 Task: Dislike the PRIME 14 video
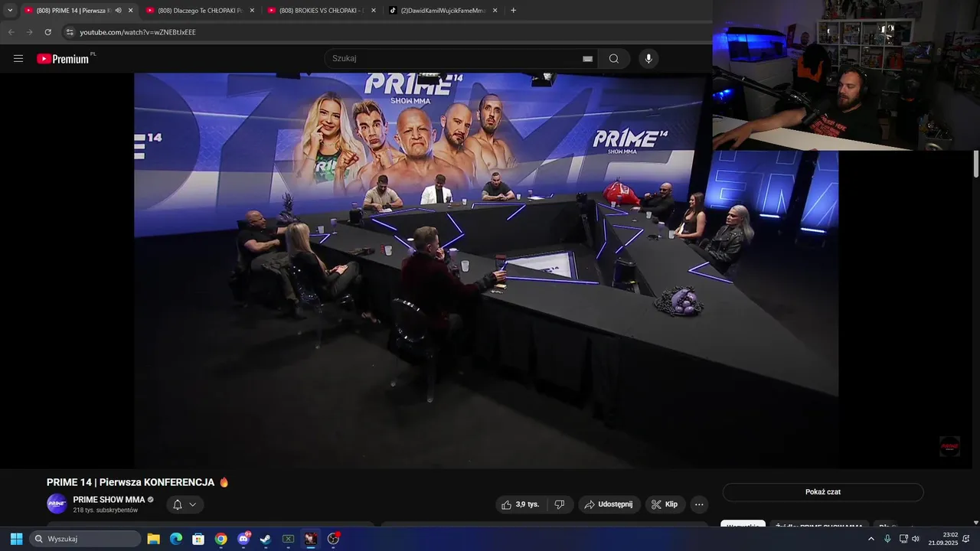[560, 504]
